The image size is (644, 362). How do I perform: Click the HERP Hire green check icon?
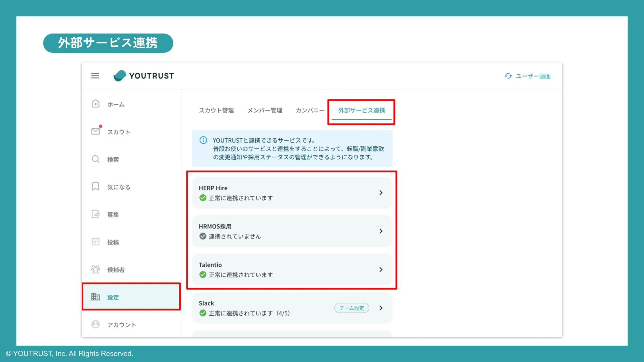(203, 198)
